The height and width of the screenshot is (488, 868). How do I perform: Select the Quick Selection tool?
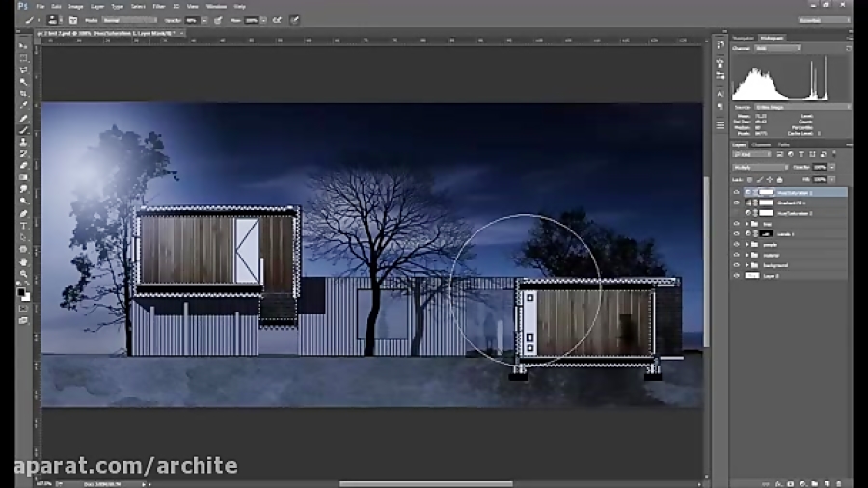(23, 82)
